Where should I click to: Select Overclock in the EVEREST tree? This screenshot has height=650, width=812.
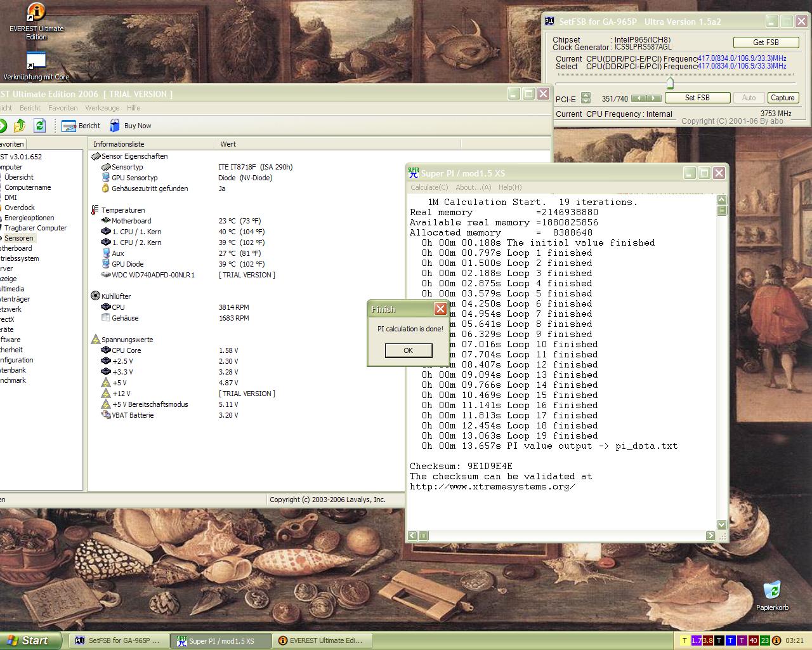coord(20,208)
